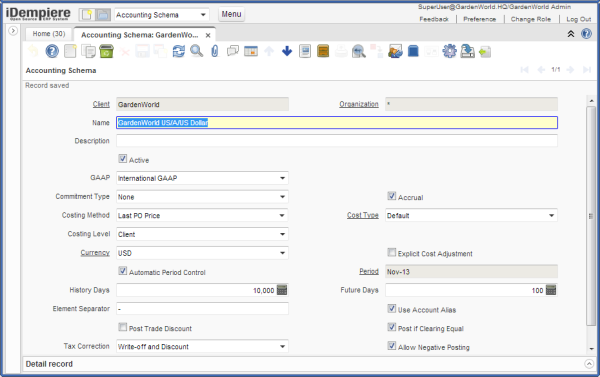Open the Find record magnifier icon
This screenshot has width=600, height=377.
[197, 51]
